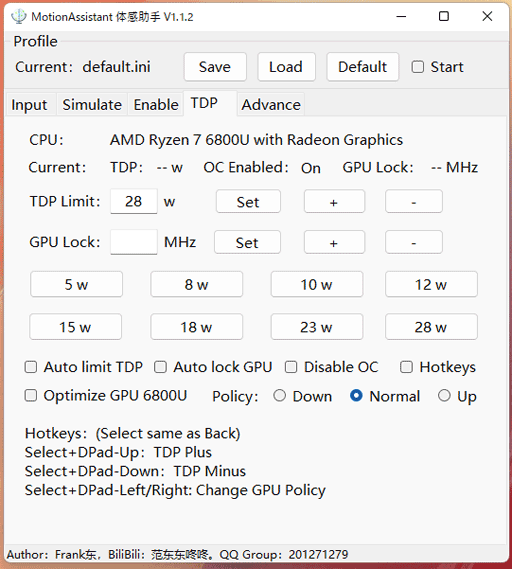The image size is (512, 569).
Task: Enable the Start checkbox
Action: coord(418,67)
